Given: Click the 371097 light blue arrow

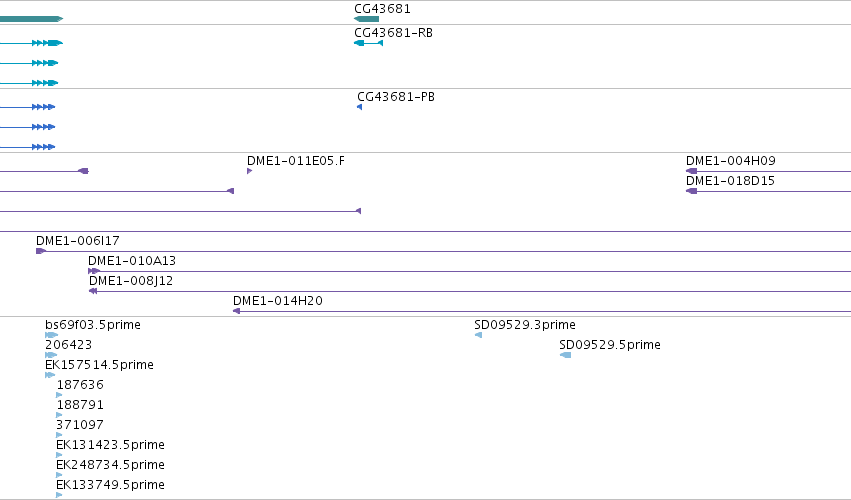Looking at the screenshot, I should click(x=59, y=435).
